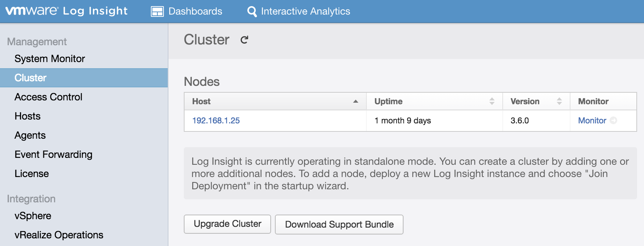644x246 pixels.
Task: Sort nodes using Version sort arrows
Action: point(559,102)
